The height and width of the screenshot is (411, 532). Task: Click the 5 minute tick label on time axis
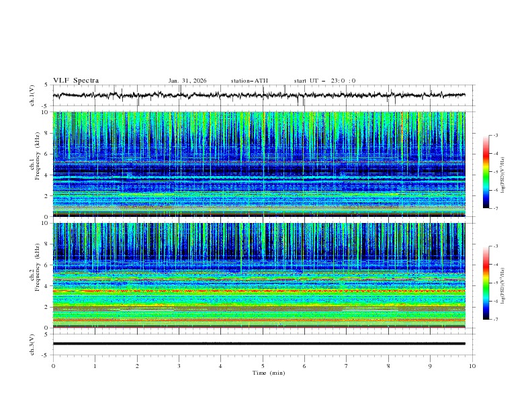click(x=263, y=366)
